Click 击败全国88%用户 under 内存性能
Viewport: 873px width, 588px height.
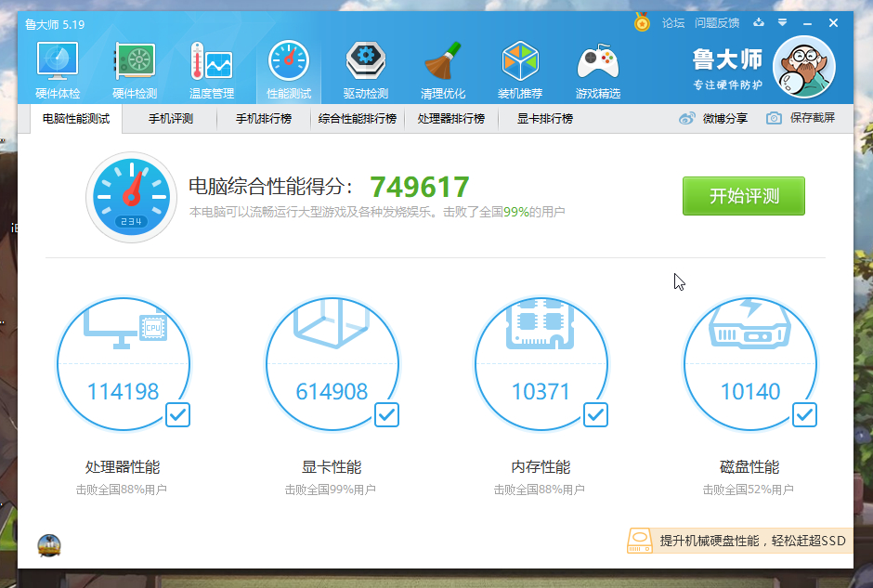539,490
